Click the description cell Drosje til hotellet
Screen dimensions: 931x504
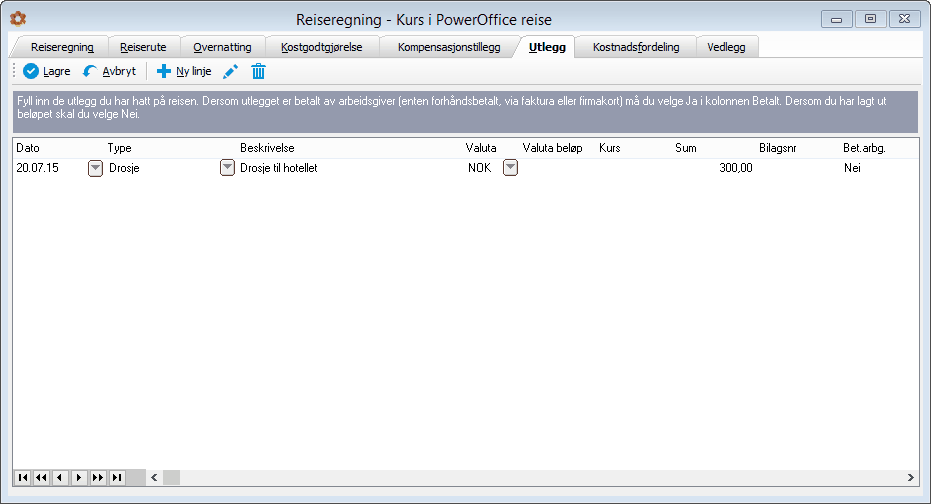pos(278,168)
